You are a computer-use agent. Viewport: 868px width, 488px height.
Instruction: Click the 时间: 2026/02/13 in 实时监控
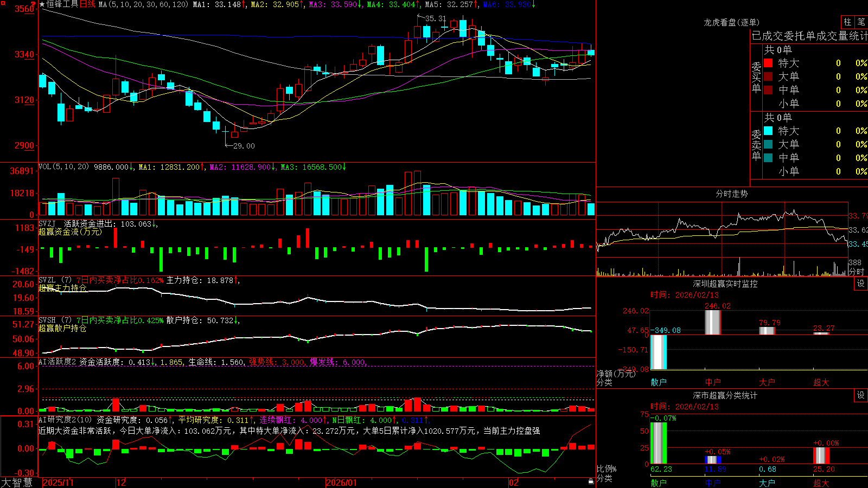[685, 295]
